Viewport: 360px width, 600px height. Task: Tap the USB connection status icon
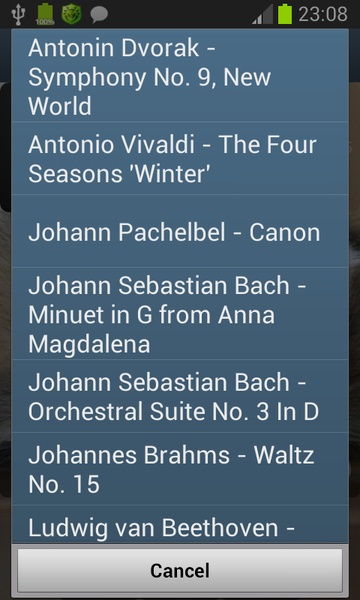click(x=18, y=14)
